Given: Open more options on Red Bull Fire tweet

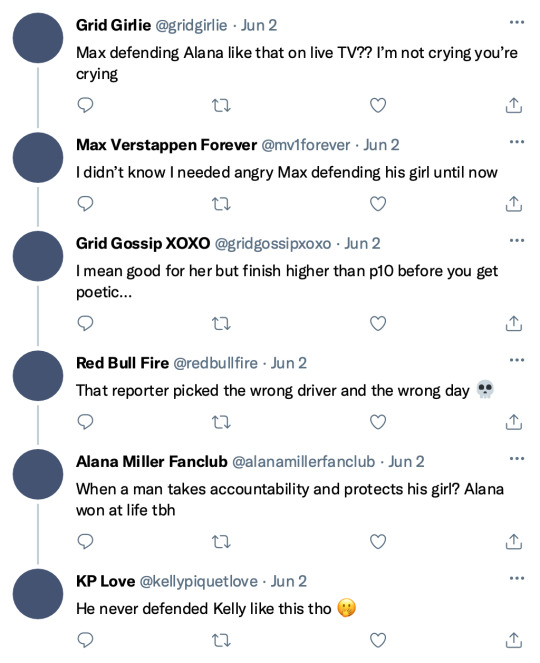Looking at the screenshot, I should pos(517,360).
